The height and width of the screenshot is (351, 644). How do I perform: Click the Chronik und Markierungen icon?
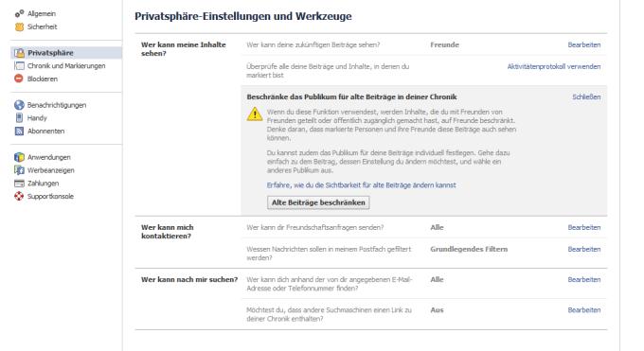point(19,65)
